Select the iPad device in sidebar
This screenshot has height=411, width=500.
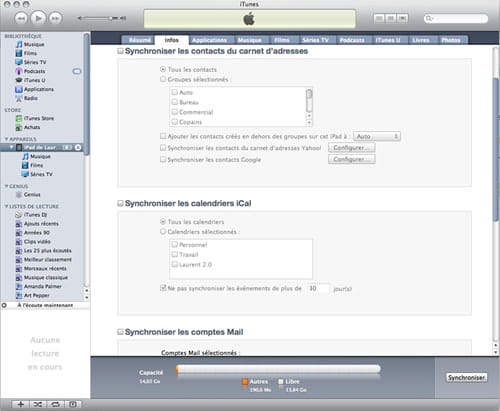click(x=40, y=147)
